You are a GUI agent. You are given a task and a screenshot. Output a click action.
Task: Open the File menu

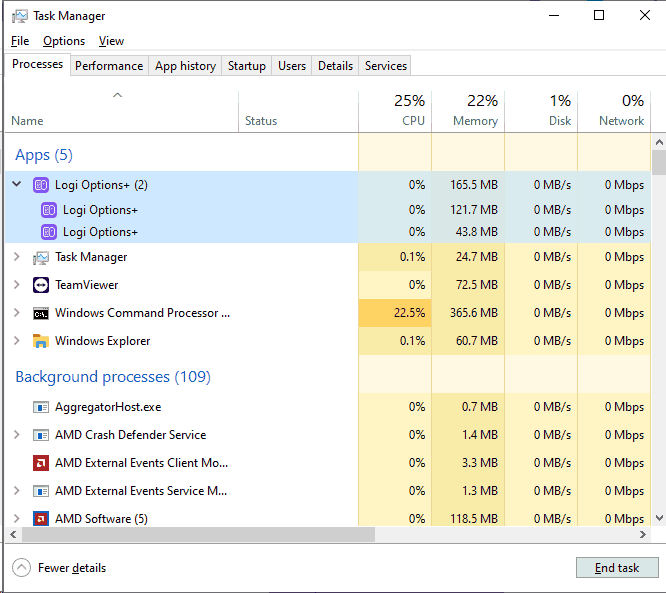tap(20, 41)
